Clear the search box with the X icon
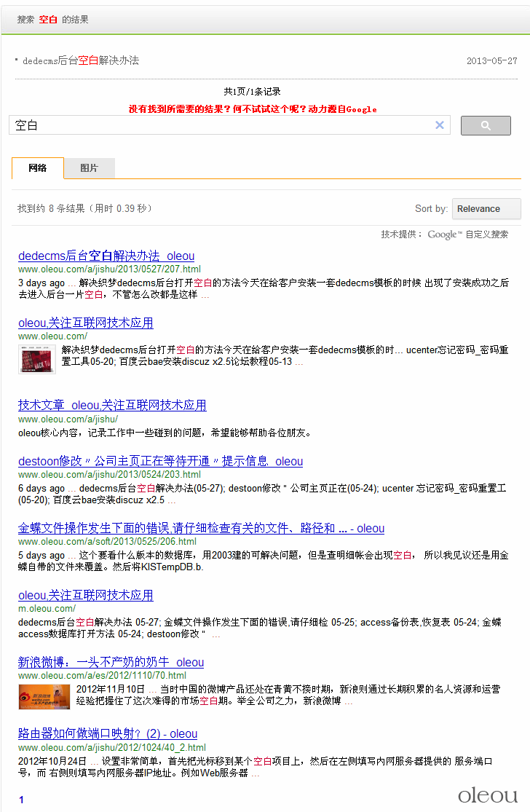530x812 pixels. pos(440,125)
